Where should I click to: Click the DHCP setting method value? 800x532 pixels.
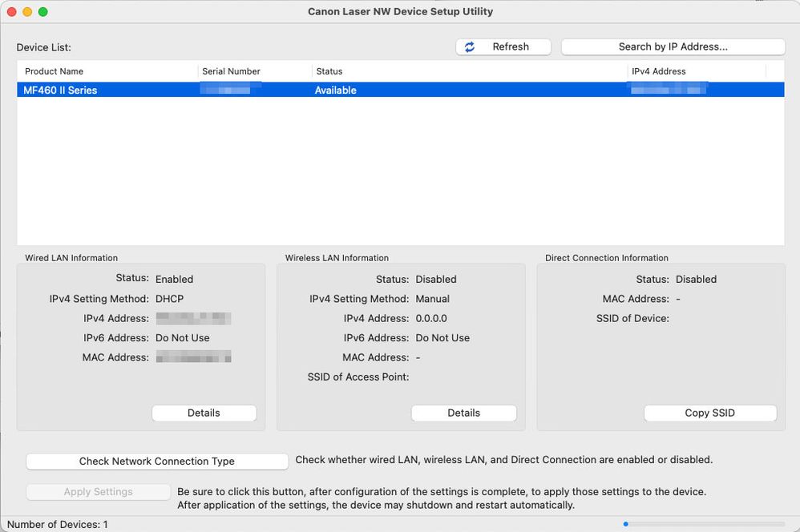[169, 299]
